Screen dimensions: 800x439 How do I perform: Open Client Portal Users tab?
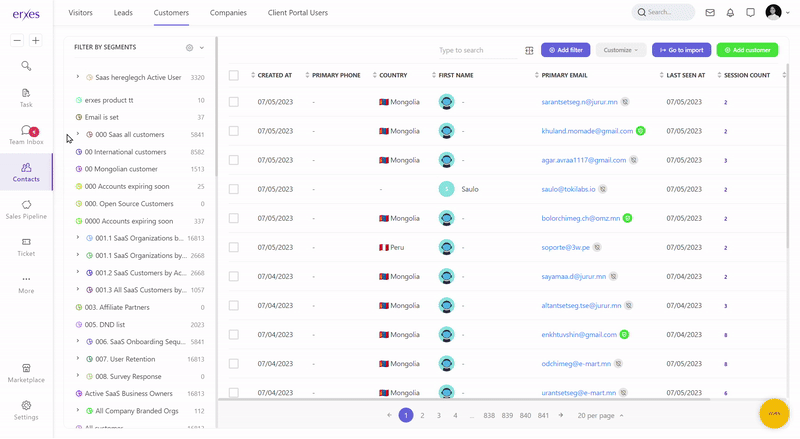point(298,13)
